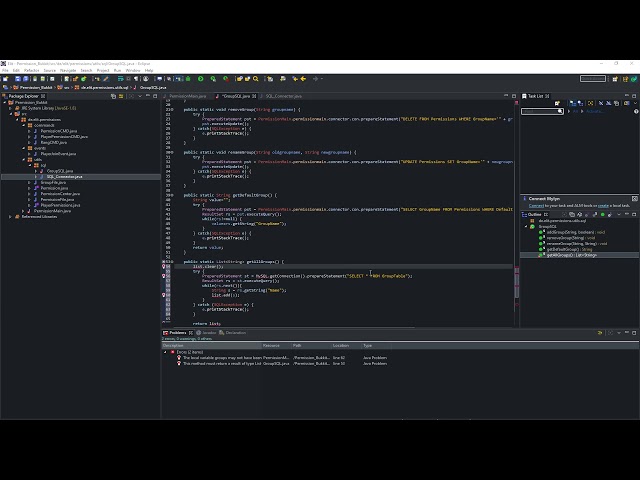Viewport: 640px width, 480px height.
Task: Toggle Hide Local Types in Outline
Action: coord(610,214)
